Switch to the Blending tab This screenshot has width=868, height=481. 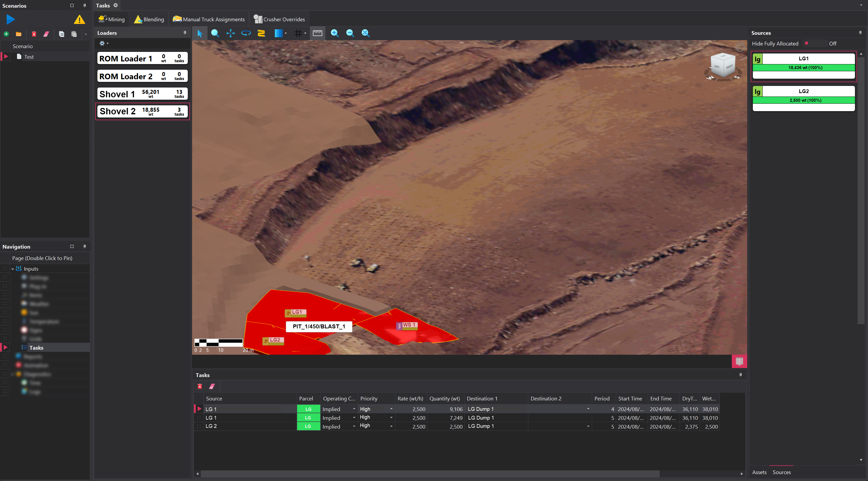[149, 19]
